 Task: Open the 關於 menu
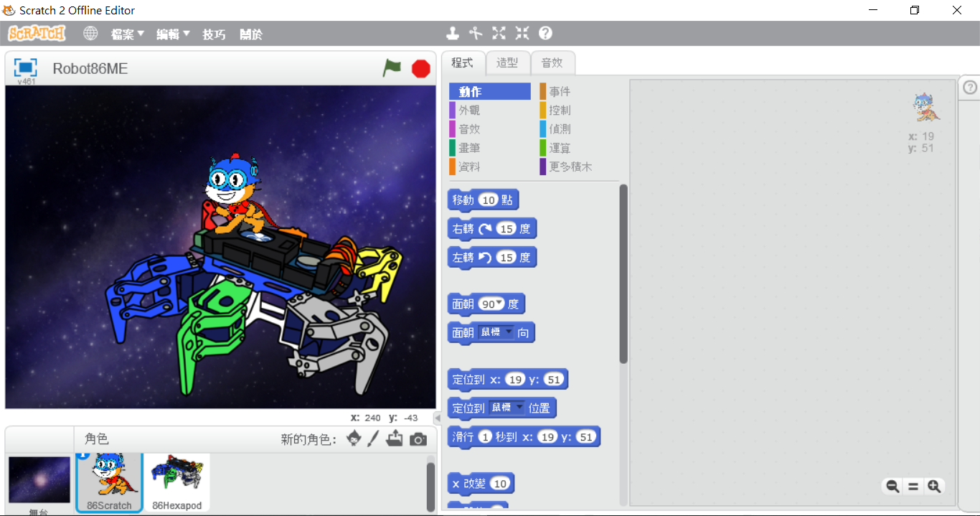tap(251, 34)
